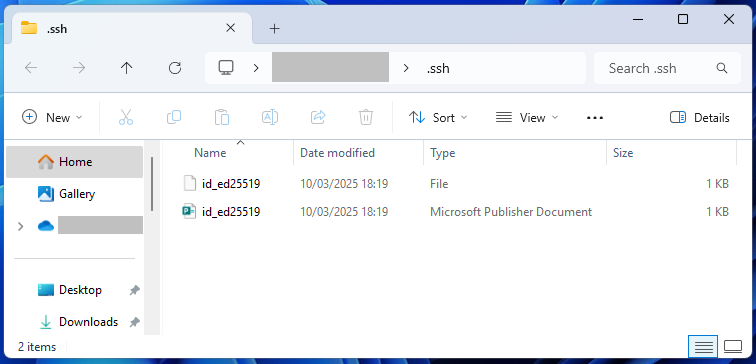Image resolution: width=756 pixels, height=364 pixels.
Task: Click the Search .ssh field
Action: [667, 68]
